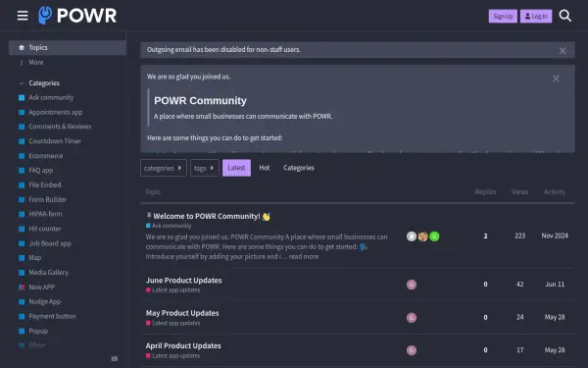The height and width of the screenshot is (368, 588).
Task: Open the hamburger sidebar menu
Action: point(23,16)
